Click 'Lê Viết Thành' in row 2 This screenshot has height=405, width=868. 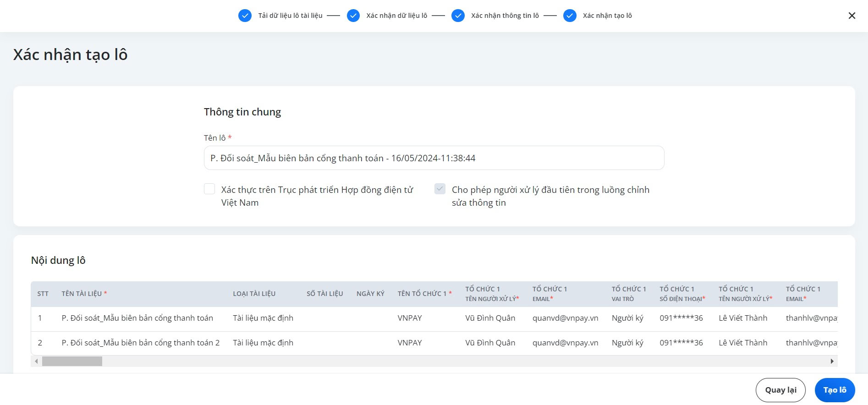click(743, 343)
